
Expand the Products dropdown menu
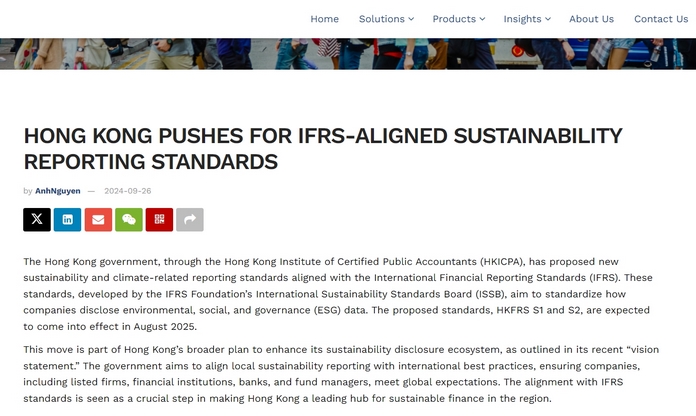pyautogui.click(x=458, y=19)
